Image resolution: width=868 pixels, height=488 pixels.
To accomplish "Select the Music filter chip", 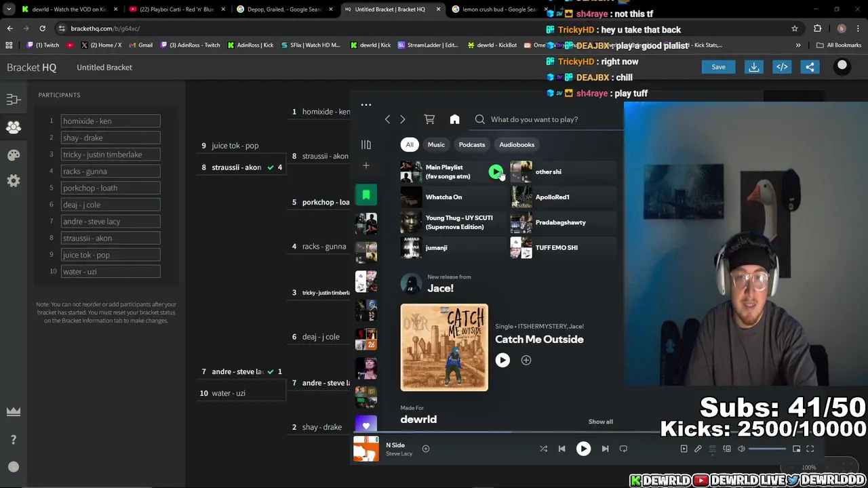I will 436,144.
